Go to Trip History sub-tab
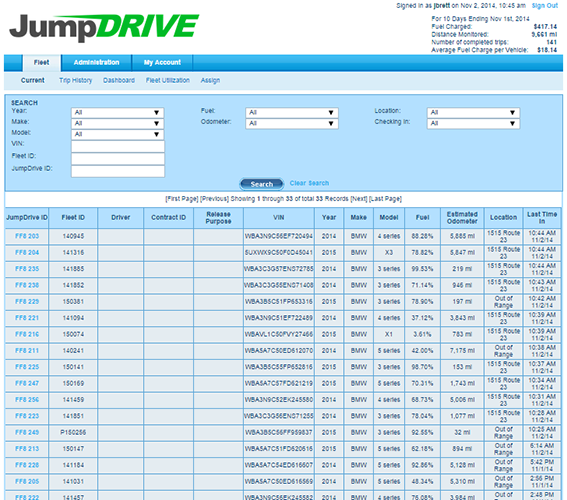 pos(76,80)
